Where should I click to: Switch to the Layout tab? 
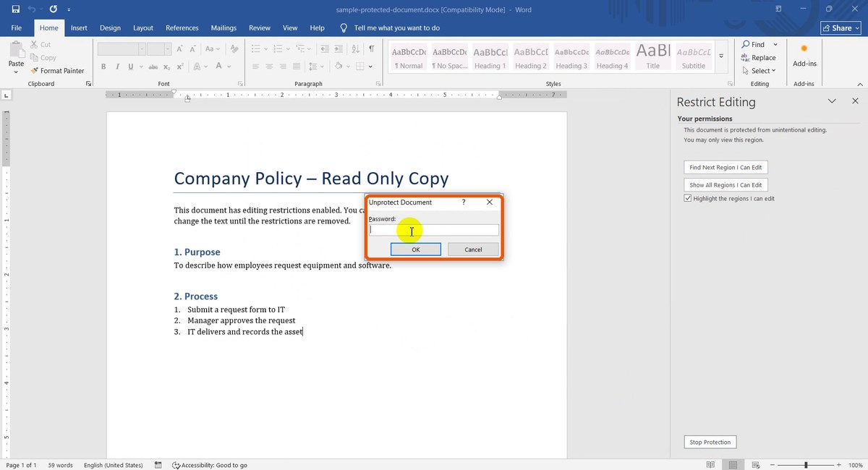pos(143,28)
